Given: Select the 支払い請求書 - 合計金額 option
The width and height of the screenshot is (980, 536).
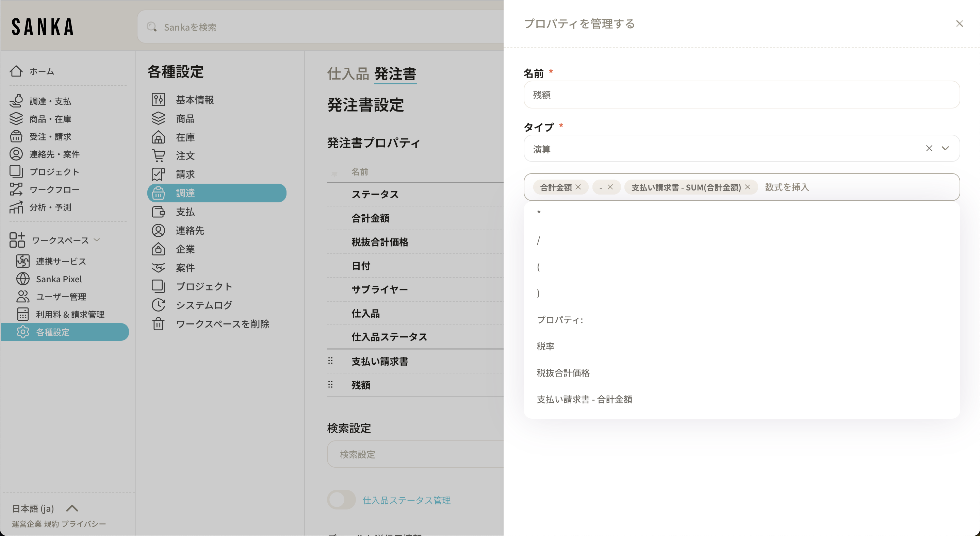Looking at the screenshot, I should (584, 399).
